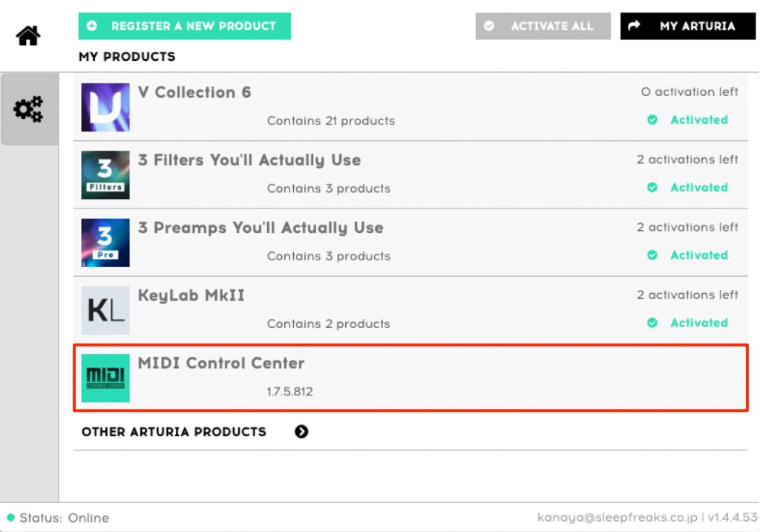Viewport: 760px width, 532px height.
Task: Click the MIDI Control Center icon
Action: coord(105,378)
